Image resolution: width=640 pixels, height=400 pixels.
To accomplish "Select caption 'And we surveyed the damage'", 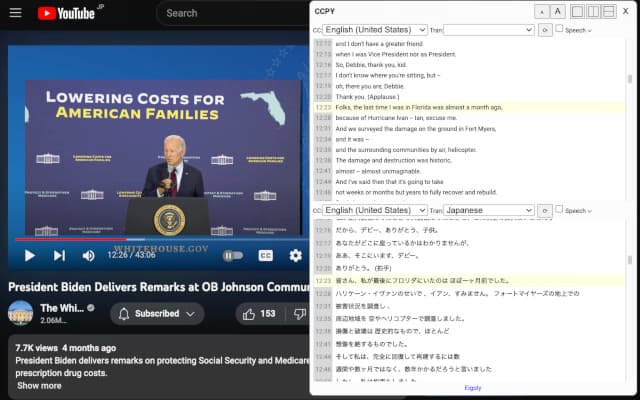I will coord(416,129).
